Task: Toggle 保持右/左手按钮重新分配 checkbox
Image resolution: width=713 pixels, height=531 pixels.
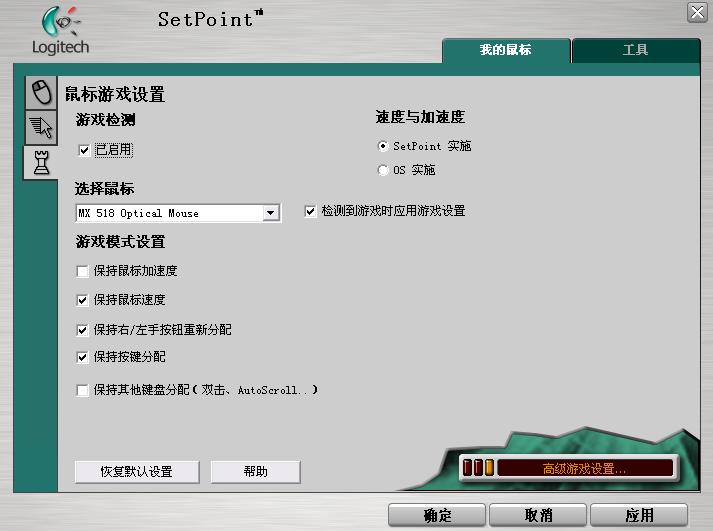Action: 83,330
